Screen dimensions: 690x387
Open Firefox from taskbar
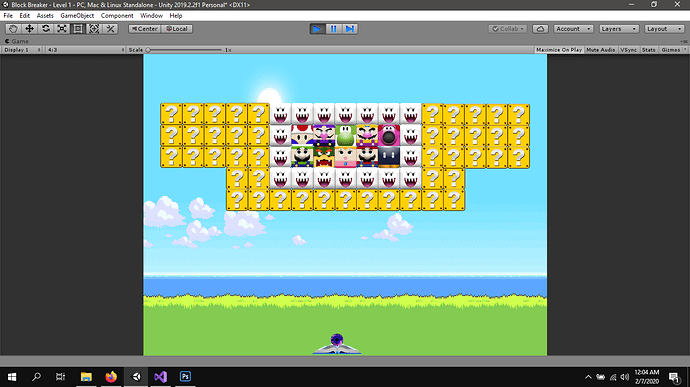pos(111,377)
